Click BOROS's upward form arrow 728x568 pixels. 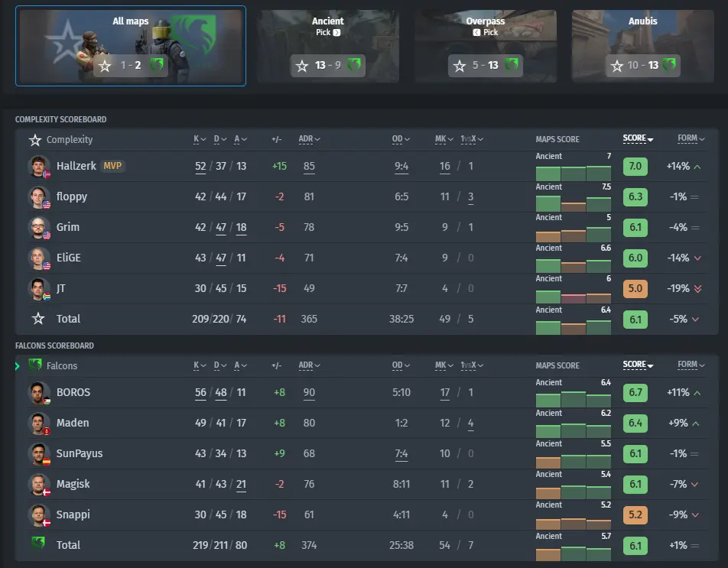pyautogui.click(x=697, y=393)
